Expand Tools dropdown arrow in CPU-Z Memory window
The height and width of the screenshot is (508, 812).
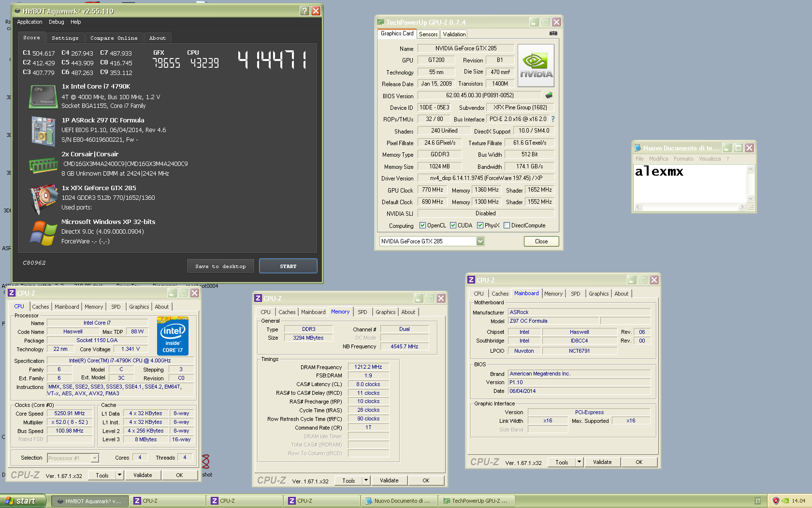366,480
